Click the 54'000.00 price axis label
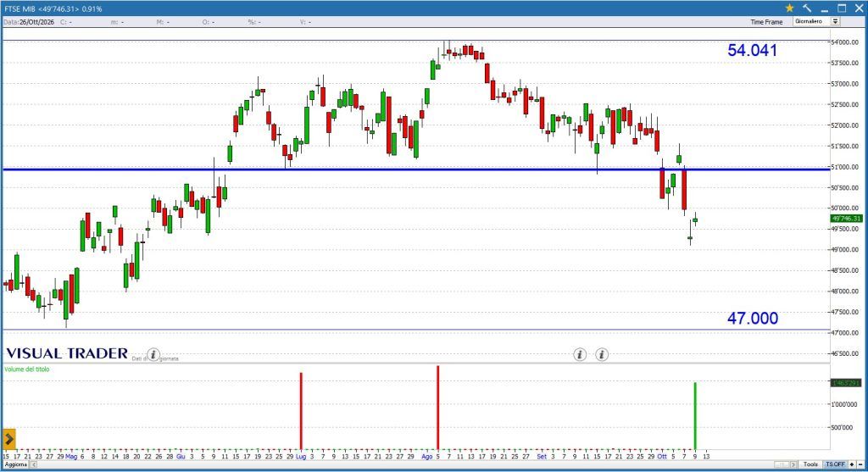Viewport: 868px width, 472px height. [x=845, y=42]
